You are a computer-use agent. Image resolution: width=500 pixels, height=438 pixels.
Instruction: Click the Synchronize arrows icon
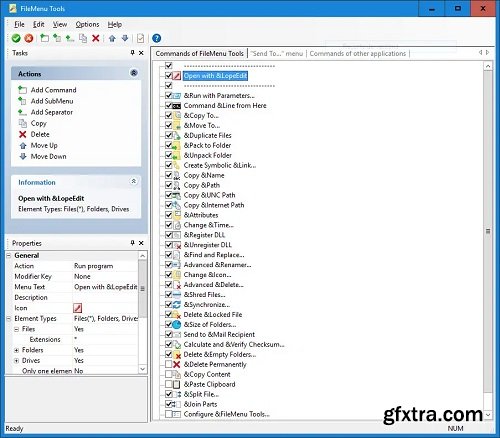(x=177, y=305)
